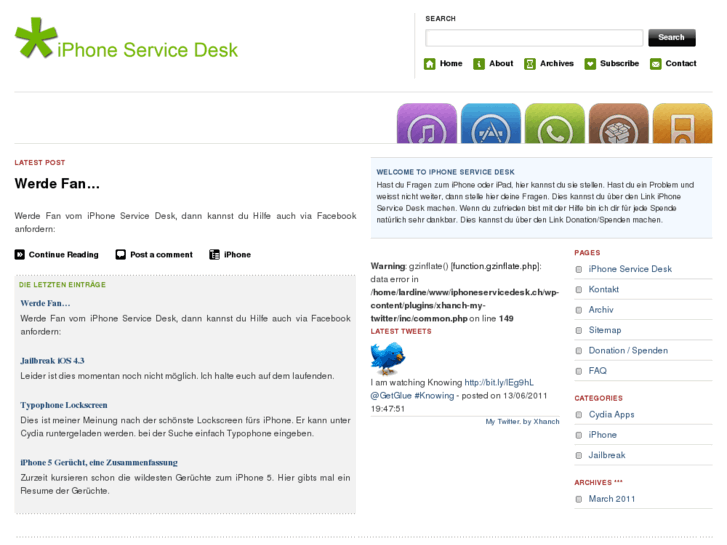
Task: Click bullet icon beside FAQ
Action: (x=579, y=372)
